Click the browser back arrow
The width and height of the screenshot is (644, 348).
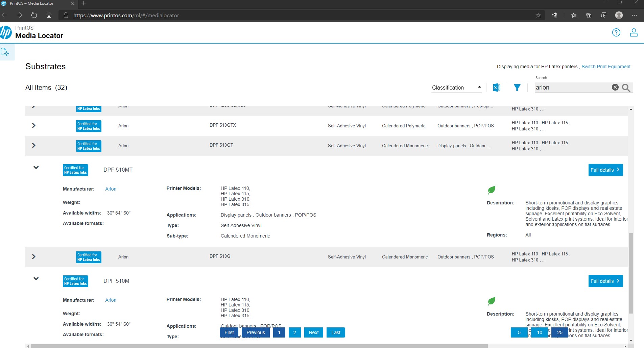pyautogui.click(x=4, y=15)
